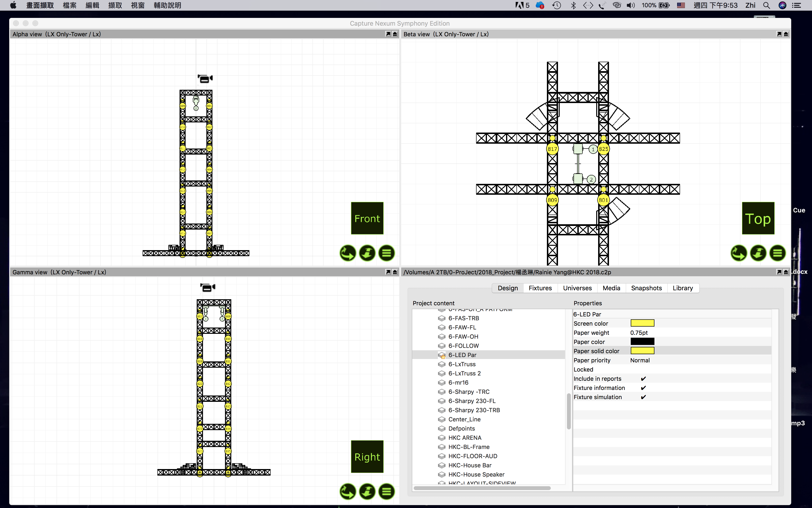Click the Paper color black swatch
This screenshot has width=812, height=508.
pos(642,342)
